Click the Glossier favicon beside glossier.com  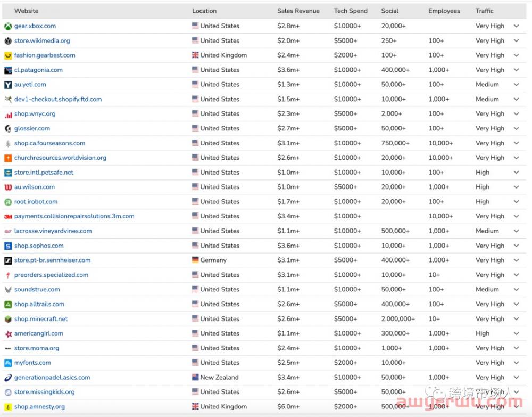8,129
